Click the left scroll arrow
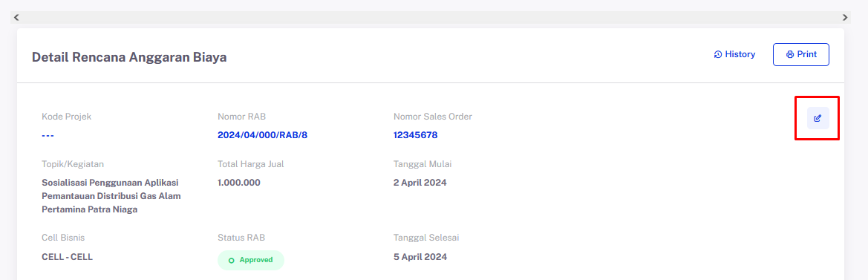The height and width of the screenshot is (280, 868). (16, 17)
